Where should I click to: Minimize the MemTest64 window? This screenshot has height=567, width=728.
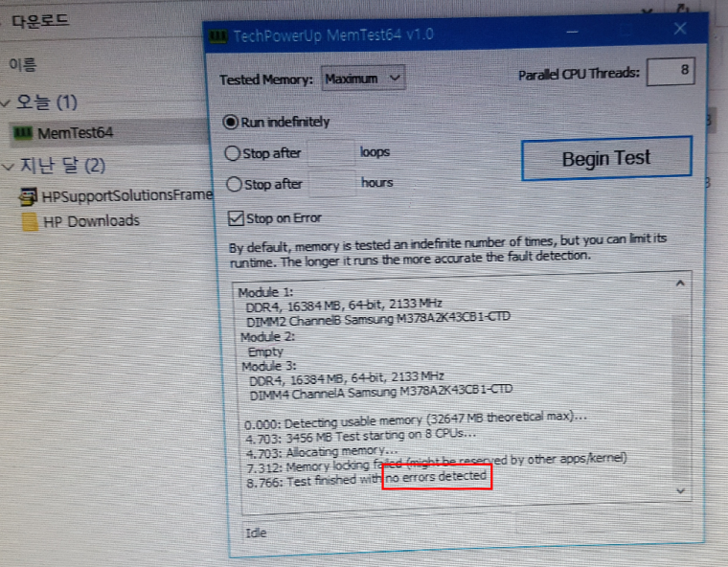pos(573,32)
